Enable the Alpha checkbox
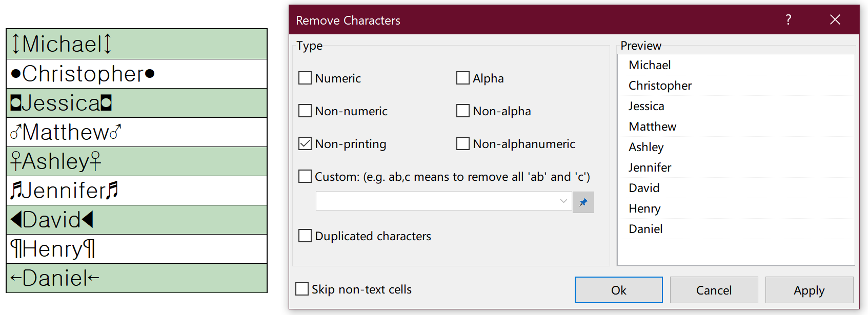Image resolution: width=868 pixels, height=315 pixels. [x=462, y=78]
